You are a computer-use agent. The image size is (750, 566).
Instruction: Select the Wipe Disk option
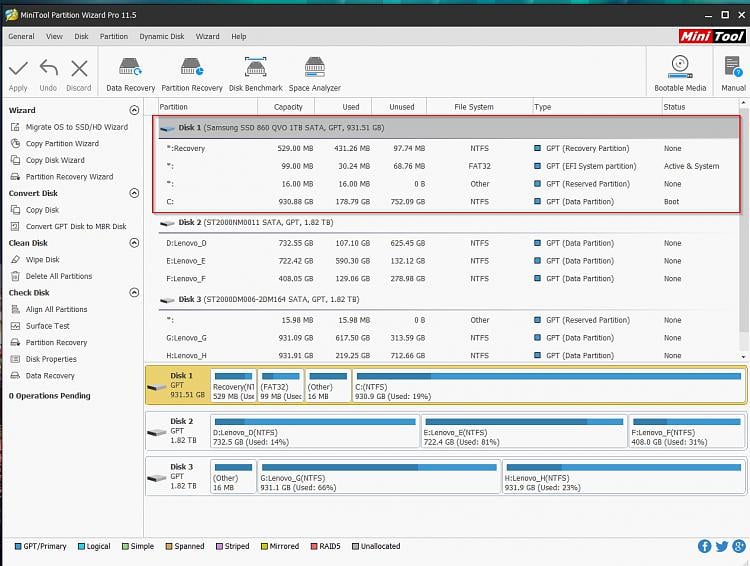click(x=42, y=260)
